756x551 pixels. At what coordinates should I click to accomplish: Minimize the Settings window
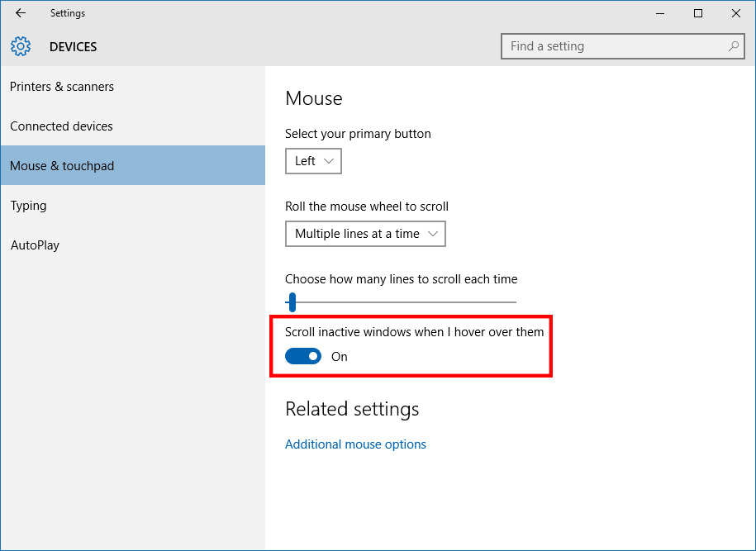click(660, 13)
